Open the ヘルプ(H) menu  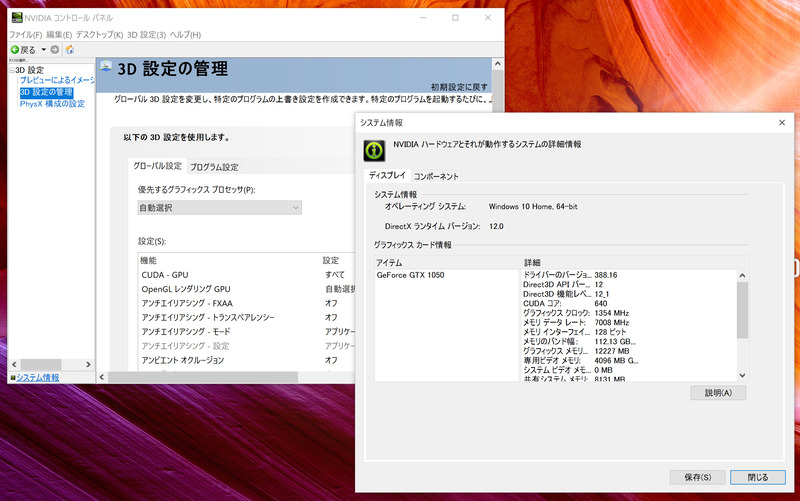tap(185, 35)
